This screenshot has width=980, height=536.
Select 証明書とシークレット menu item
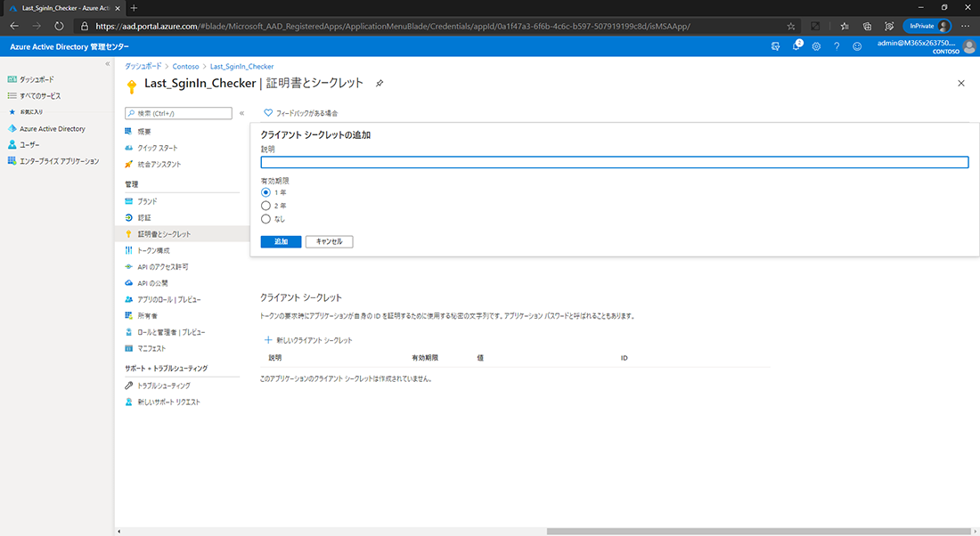(182, 233)
